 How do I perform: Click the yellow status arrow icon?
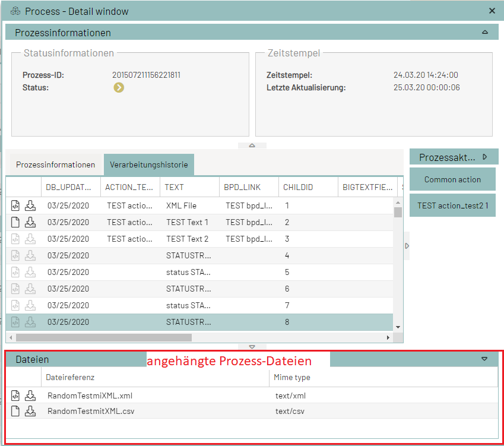119,88
